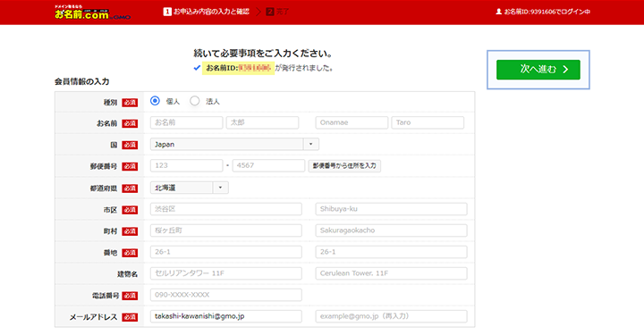Image resolution: width=644 pixels, height=335 pixels.
Task: Click the 建物名 label
Action: [x=127, y=274]
